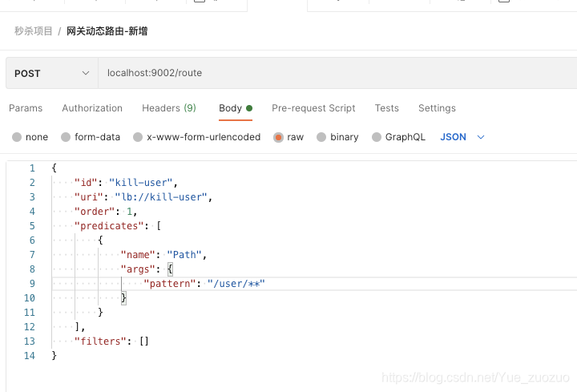Click the 网关动态路由-新增 request name
The width and height of the screenshot is (577, 392).
tap(107, 31)
